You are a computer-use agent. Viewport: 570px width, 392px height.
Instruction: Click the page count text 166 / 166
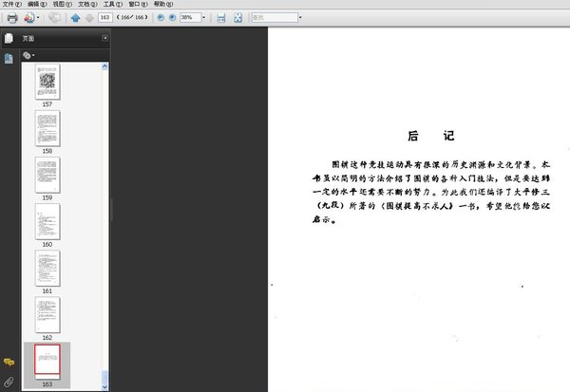click(132, 17)
